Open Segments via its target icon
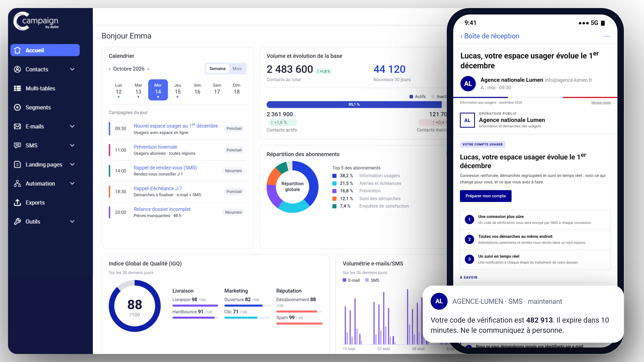The image size is (644, 362). pos(17,107)
